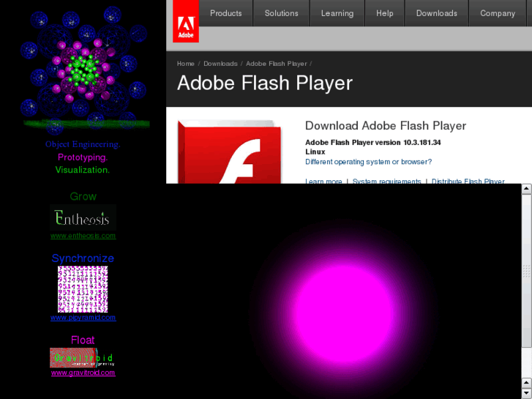This screenshot has width=532, height=399.
Task: Click the pipyramid number grid thumbnail
Action: coord(83,289)
